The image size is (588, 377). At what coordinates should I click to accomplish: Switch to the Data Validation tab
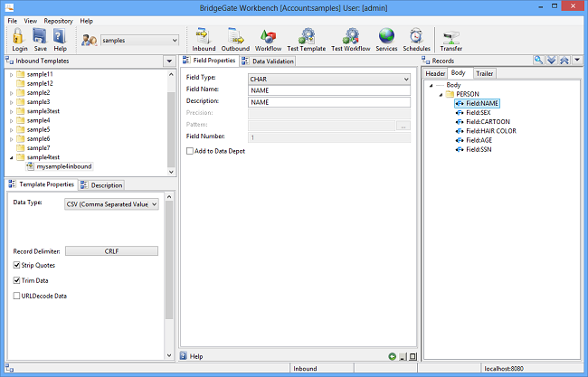(x=268, y=61)
